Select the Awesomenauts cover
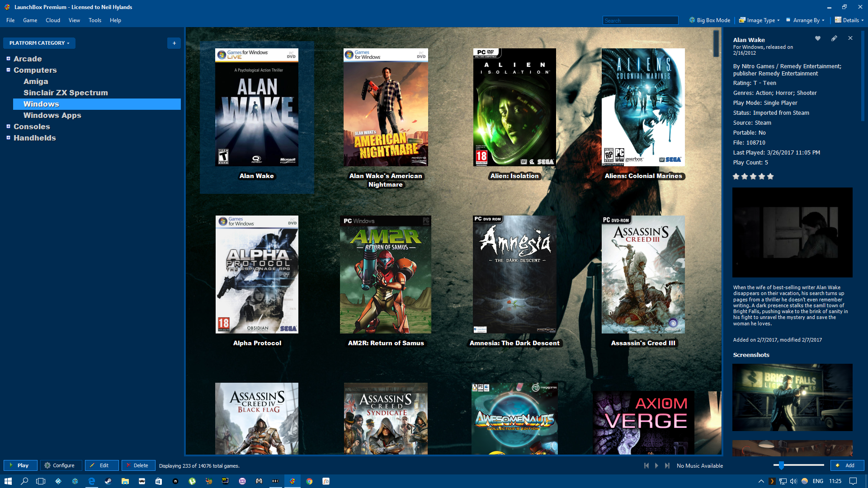This screenshot has width=868, height=488. [514, 418]
